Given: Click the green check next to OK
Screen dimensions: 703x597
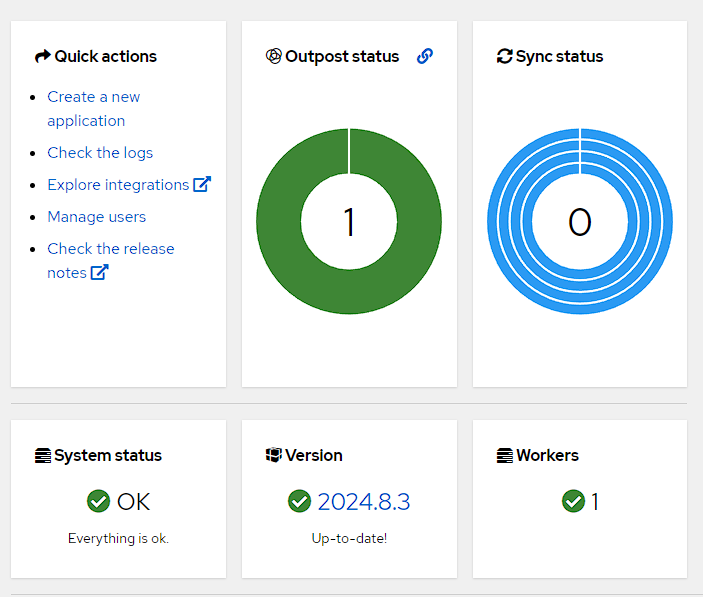Looking at the screenshot, I should [98, 501].
